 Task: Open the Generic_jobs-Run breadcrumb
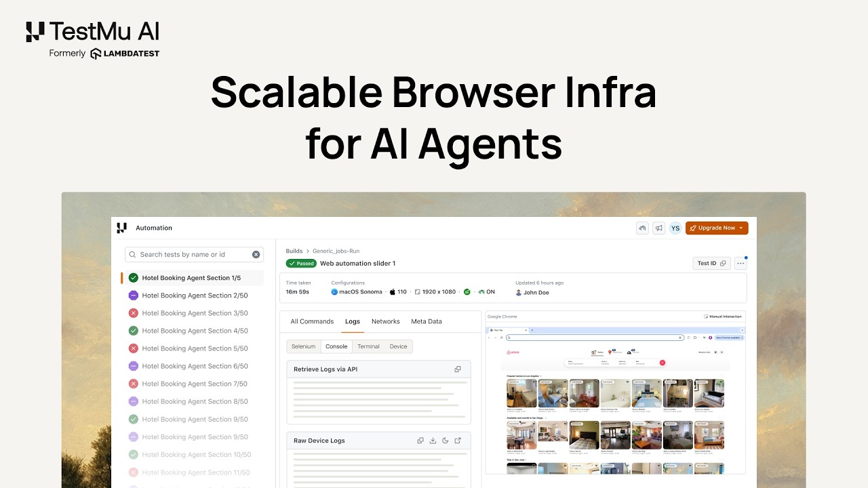point(336,251)
